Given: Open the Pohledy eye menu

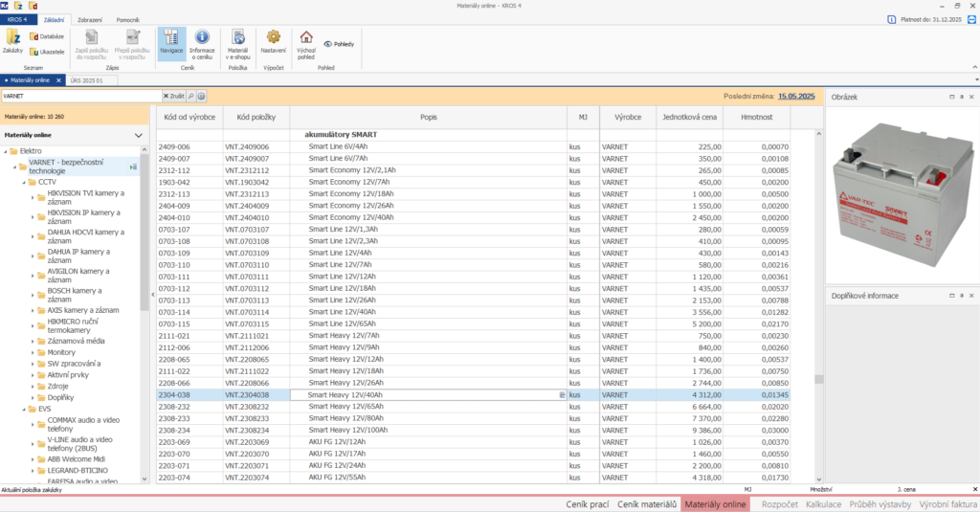Looking at the screenshot, I should pos(340,44).
